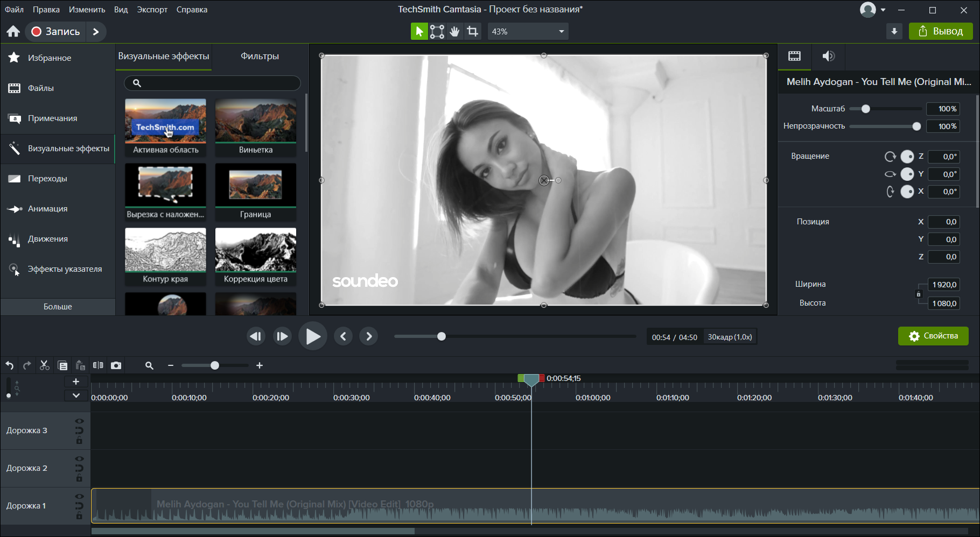Open the Экспорт menu
Viewport: 980px width, 537px height.
pos(152,10)
